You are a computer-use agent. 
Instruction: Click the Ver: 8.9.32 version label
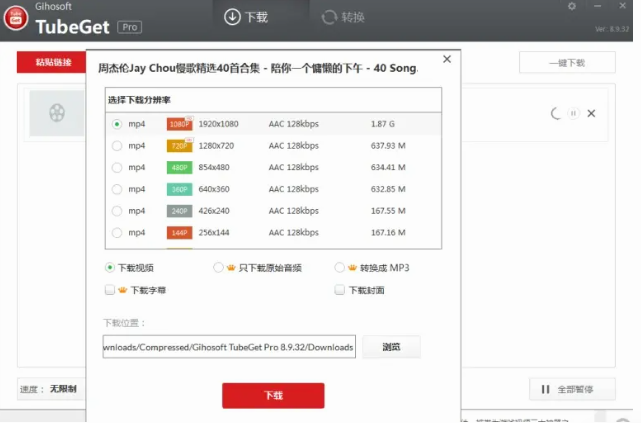(x=612, y=29)
